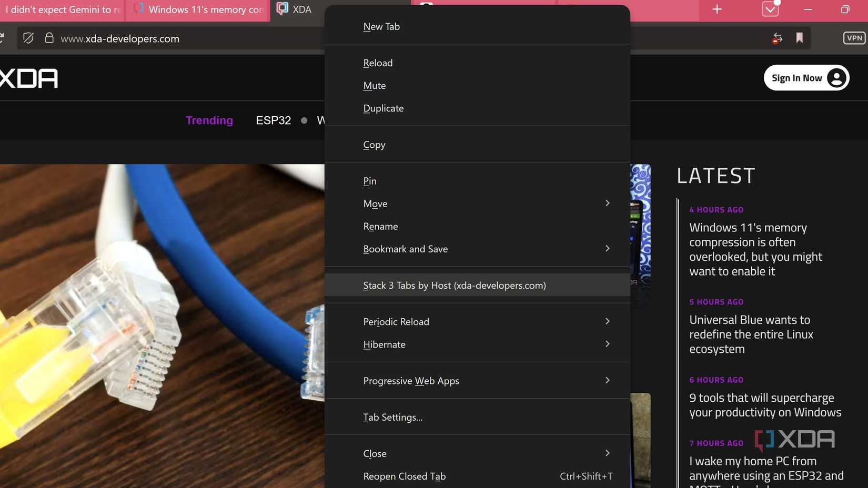This screenshot has width=868, height=488.
Task: Click the bookmark page icon
Action: 799,38
